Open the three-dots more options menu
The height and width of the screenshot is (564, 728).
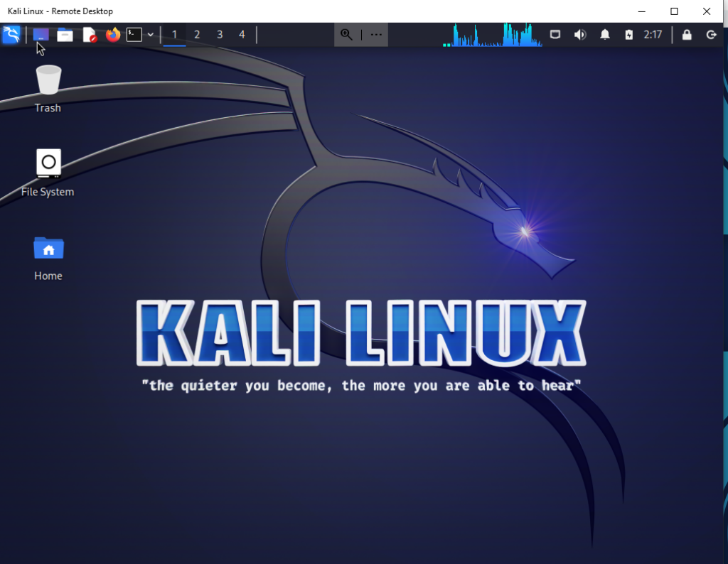[x=376, y=34]
